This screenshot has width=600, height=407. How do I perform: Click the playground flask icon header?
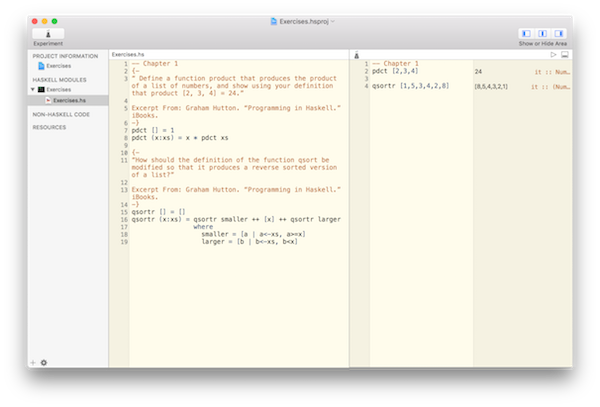(357, 55)
